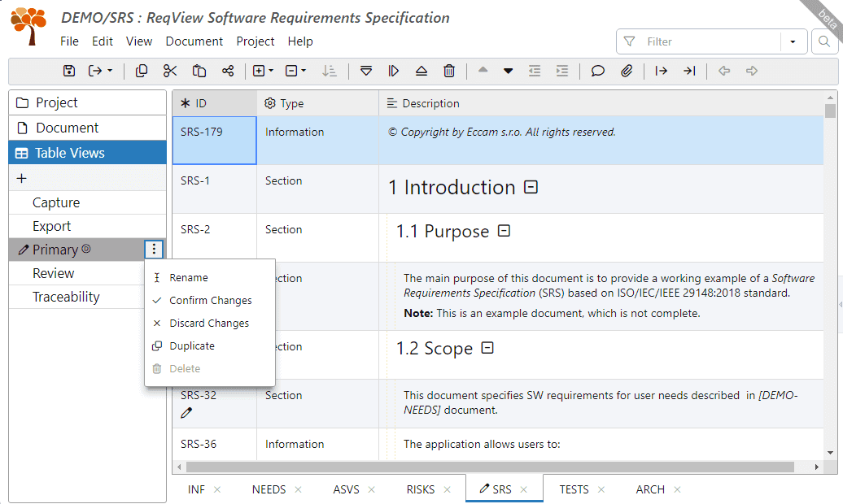
Task: Click the Save icon in toolbar
Action: 69,71
